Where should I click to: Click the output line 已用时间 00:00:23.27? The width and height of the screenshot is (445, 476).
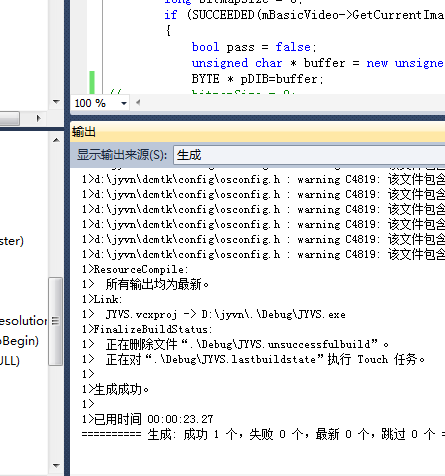tap(148, 419)
